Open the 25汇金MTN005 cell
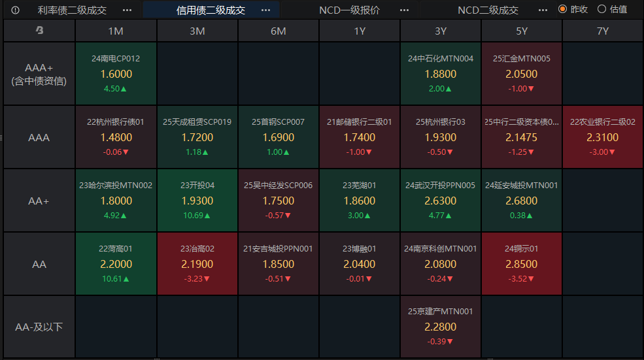644x360 pixels. [522, 74]
